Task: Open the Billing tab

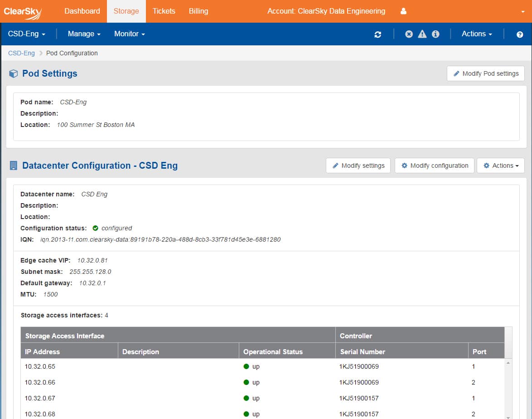Action: pyautogui.click(x=198, y=11)
